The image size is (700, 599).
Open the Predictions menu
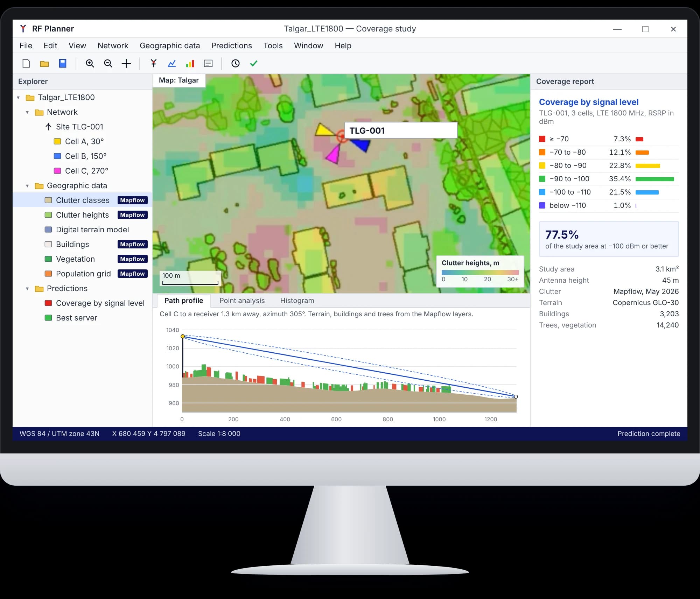click(231, 45)
